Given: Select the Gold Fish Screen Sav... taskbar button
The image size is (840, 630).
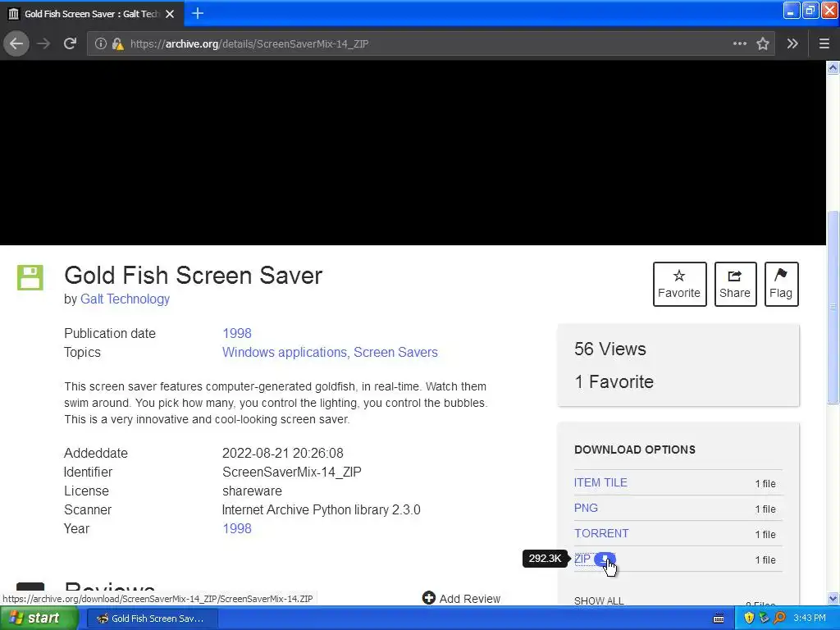Looking at the screenshot, I should (x=152, y=619).
